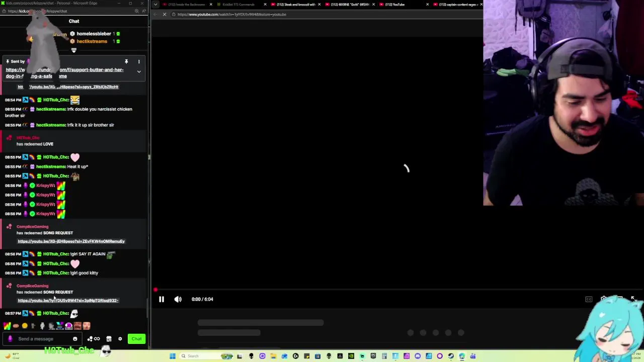This screenshot has height=362, width=644.
Task: Open YouTube closed captions button
Action: [589, 299]
